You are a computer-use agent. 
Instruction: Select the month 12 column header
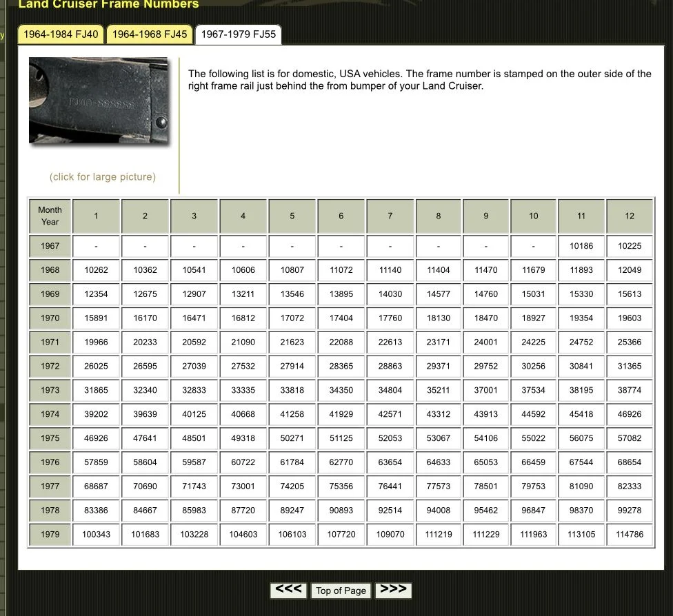(630, 216)
